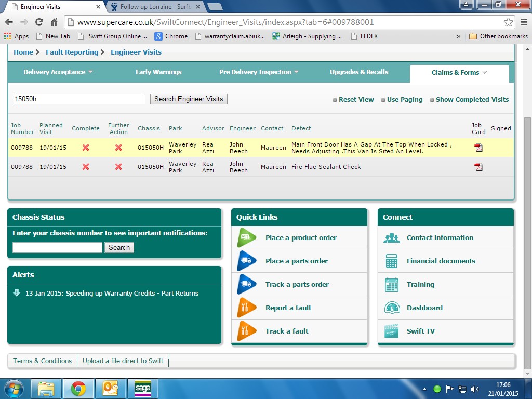The width and height of the screenshot is (532, 399).
Task: Open the Other bookmarks folder
Action: pyautogui.click(x=498, y=36)
